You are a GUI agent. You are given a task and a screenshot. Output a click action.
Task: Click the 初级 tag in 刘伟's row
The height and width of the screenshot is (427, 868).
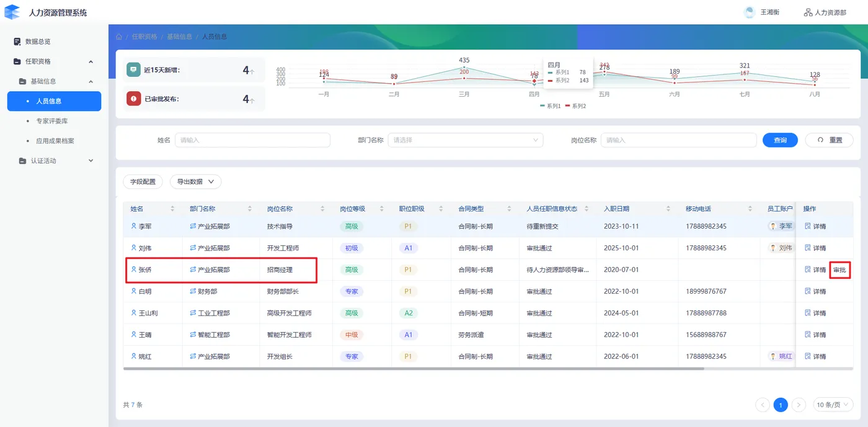[352, 248]
